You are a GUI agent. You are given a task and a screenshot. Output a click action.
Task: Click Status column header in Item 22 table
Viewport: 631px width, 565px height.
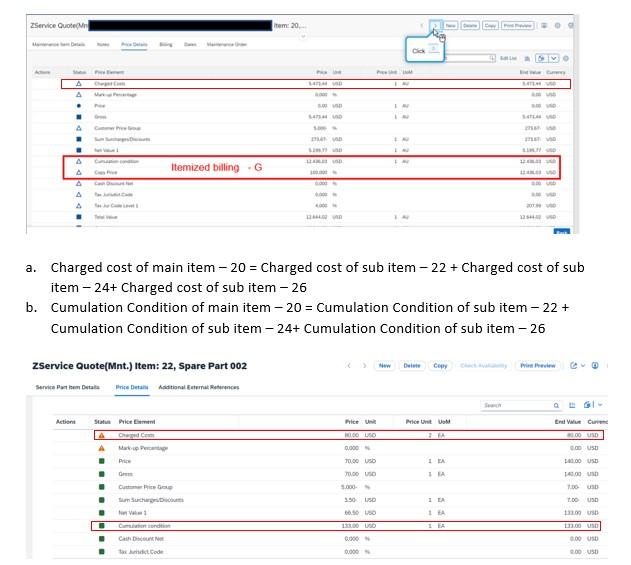(102, 422)
